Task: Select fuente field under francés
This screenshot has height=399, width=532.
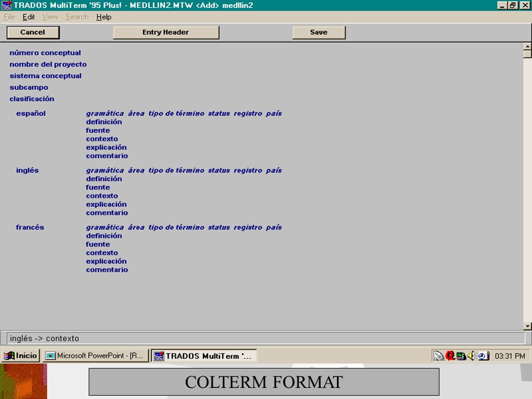Action: (x=98, y=244)
